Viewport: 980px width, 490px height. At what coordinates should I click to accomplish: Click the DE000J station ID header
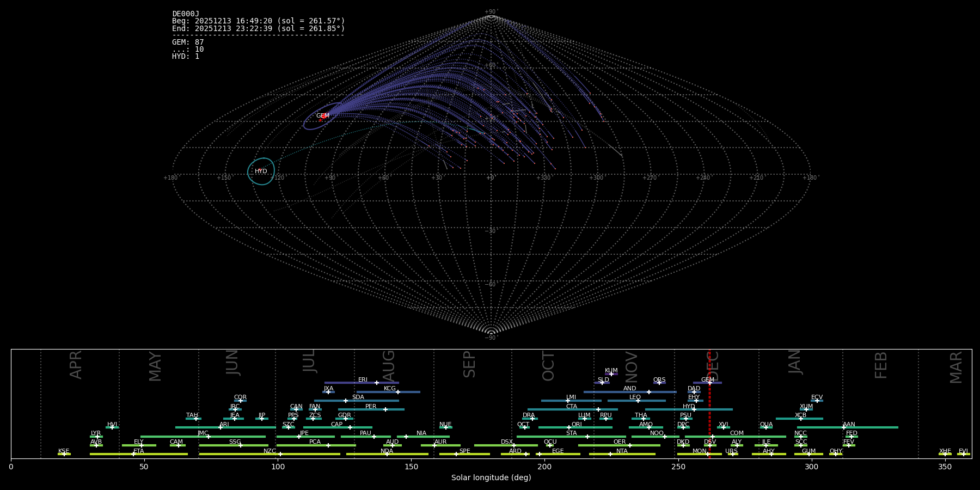pos(186,14)
